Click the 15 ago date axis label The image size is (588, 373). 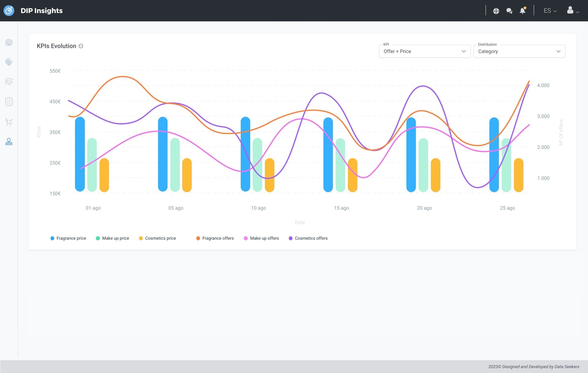click(341, 208)
